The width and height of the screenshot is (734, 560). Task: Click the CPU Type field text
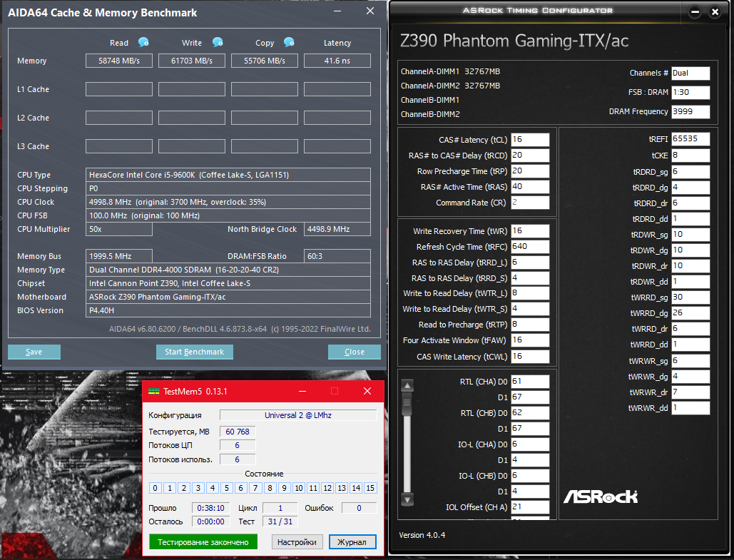coord(228,175)
